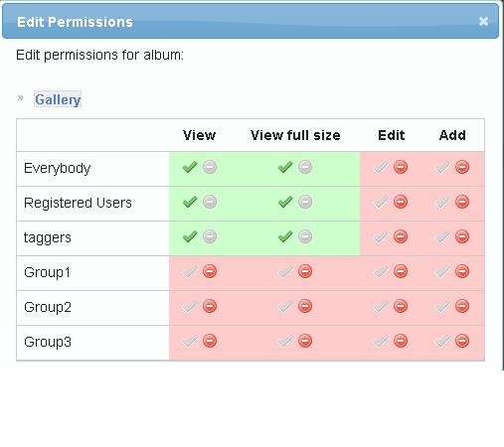Deny View full size for Group2
Image resolution: width=504 pixels, height=447 pixels.
[305, 306]
